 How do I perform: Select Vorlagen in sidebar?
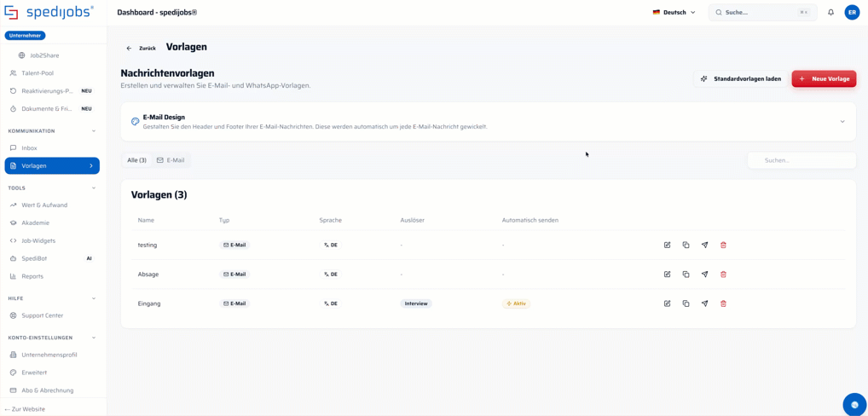pyautogui.click(x=52, y=166)
